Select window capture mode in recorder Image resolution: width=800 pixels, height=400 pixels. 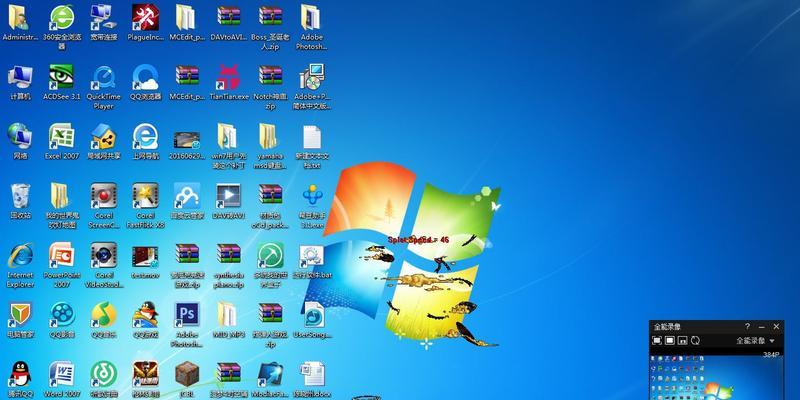tap(670, 340)
